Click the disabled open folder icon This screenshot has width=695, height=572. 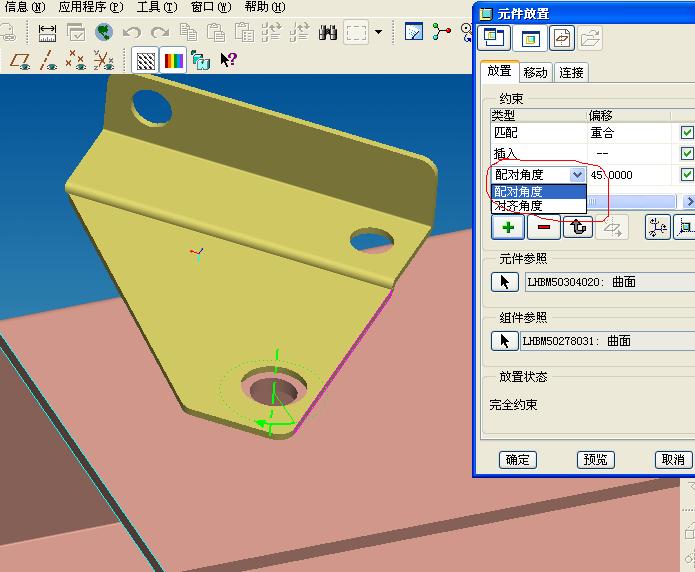[590, 39]
